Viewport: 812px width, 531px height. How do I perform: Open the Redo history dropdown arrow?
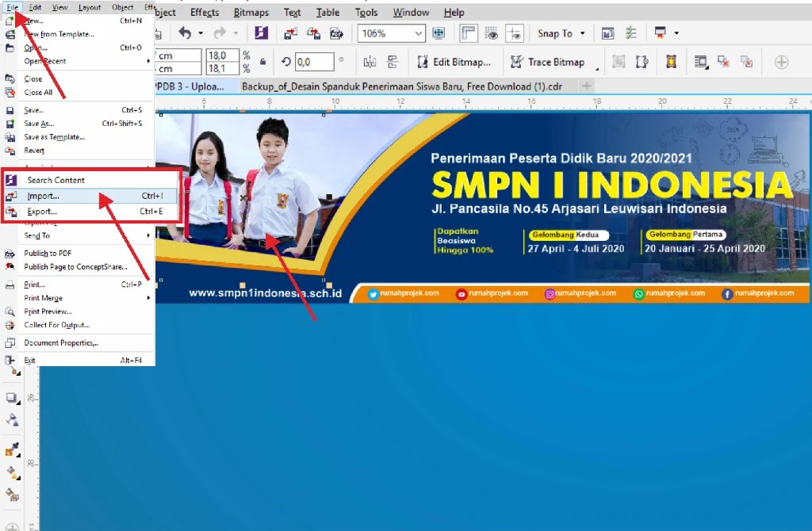[x=236, y=33]
